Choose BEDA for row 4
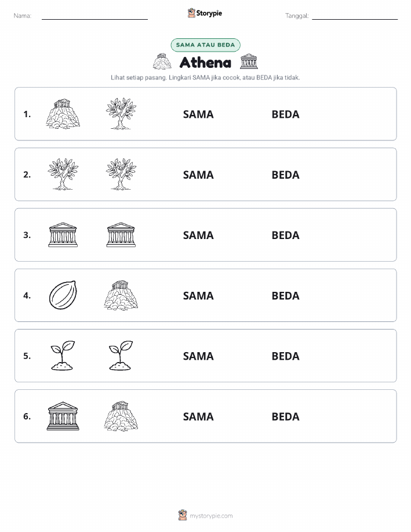This screenshot has height=532, width=411. point(286,295)
